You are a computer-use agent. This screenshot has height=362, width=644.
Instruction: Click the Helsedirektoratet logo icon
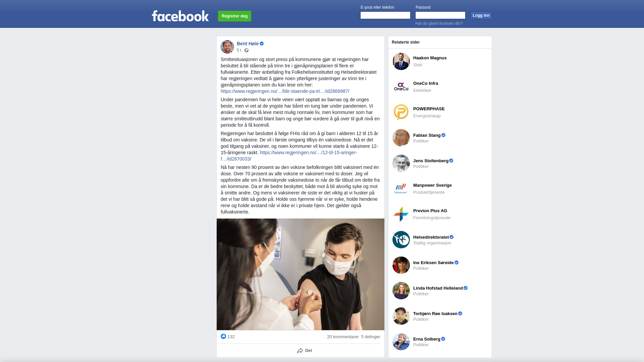401,240
